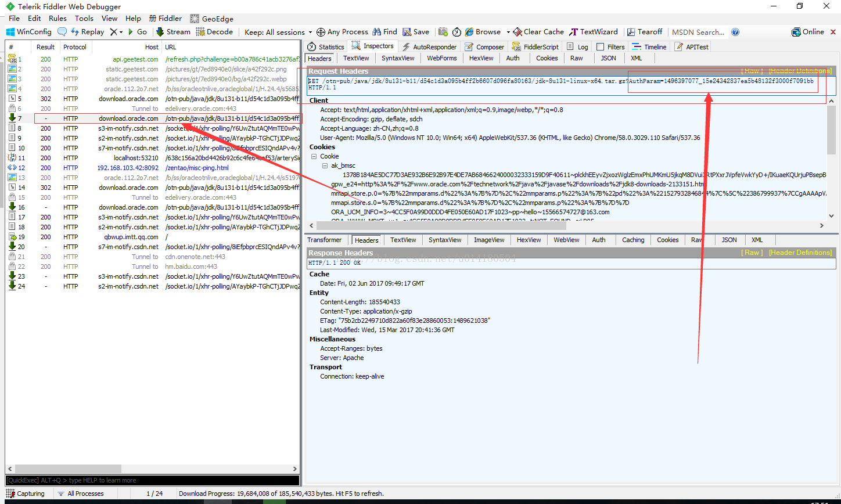Open the Keep: All sessions dropdown
The height and width of the screenshot is (504, 841).
[x=278, y=32]
